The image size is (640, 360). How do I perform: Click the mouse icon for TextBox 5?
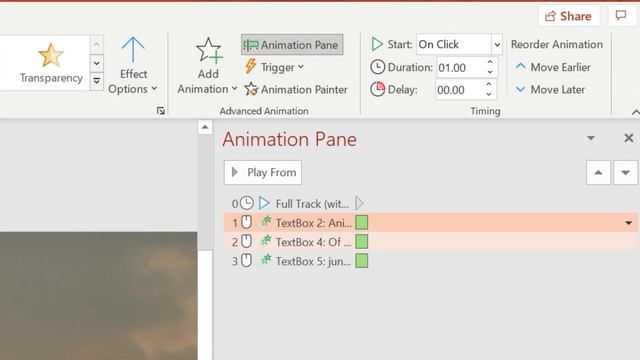click(x=246, y=260)
